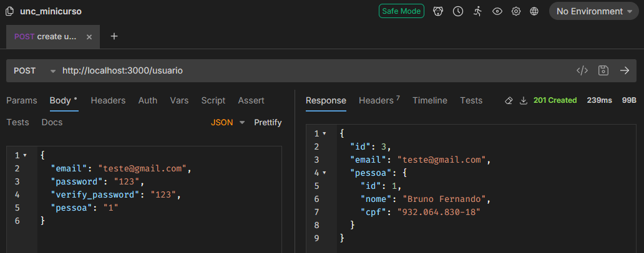Open the collection runner (running man icon)
Screen dimensions: 644x253
(477, 11)
